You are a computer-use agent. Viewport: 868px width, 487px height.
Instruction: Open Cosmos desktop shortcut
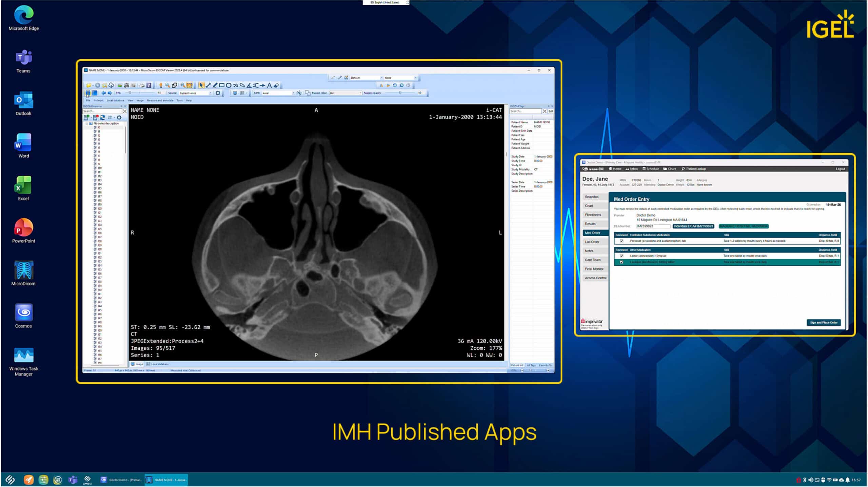[x=23, y=313]
